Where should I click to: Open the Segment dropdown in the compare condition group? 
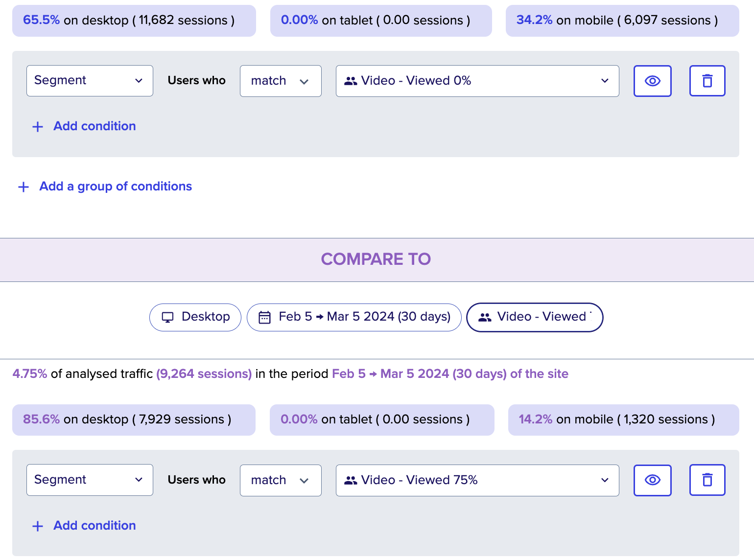(90, 480)
